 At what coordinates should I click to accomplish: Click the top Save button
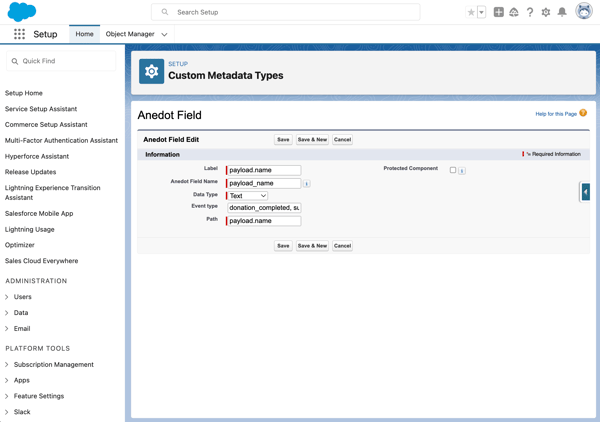(x=283, y=140)
